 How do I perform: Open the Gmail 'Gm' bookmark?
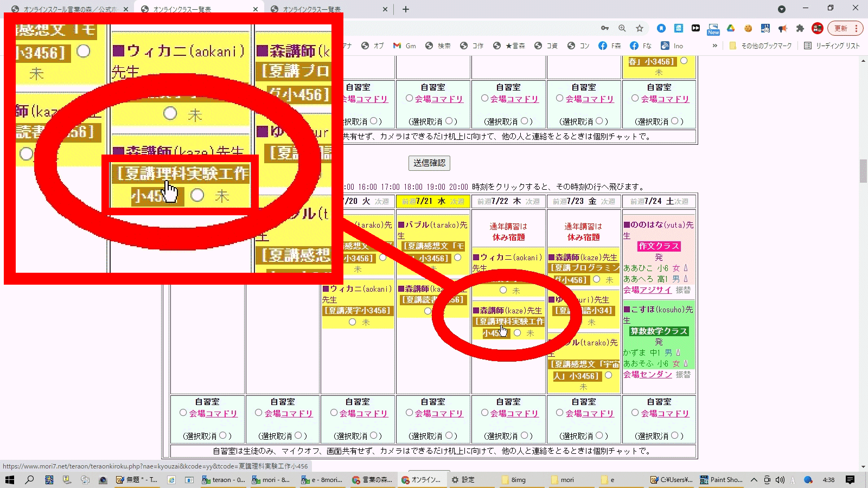point(404,46)
